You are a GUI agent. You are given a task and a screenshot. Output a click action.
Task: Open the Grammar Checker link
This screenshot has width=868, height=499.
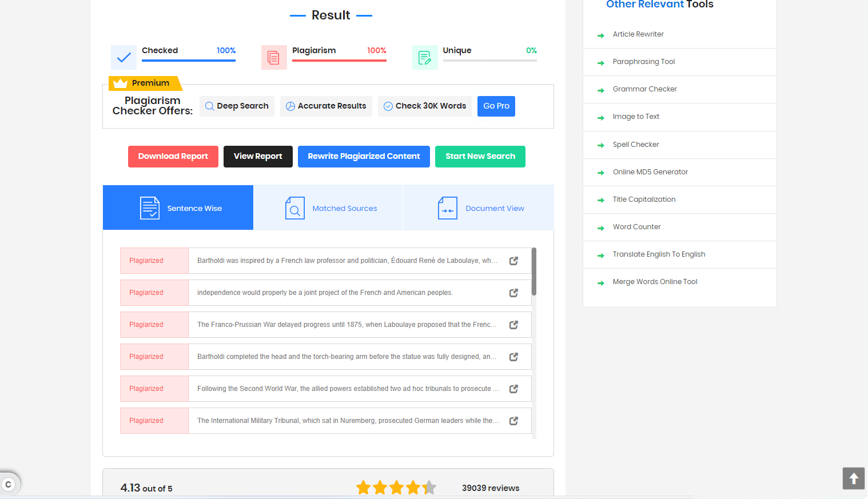pyautogui.click(x=645, y=89)
